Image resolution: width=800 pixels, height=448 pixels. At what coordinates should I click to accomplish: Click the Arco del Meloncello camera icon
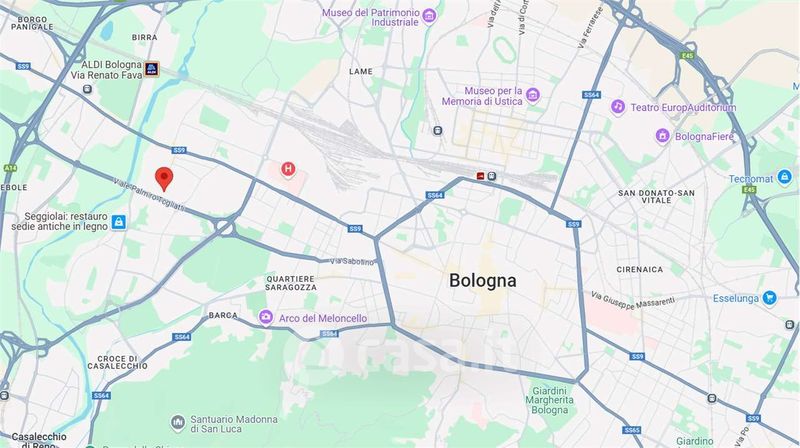tap(265, 317)
